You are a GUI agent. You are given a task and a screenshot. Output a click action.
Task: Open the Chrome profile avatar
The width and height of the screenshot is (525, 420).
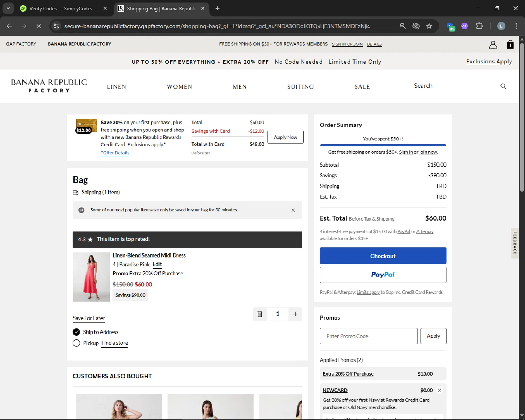501,26
